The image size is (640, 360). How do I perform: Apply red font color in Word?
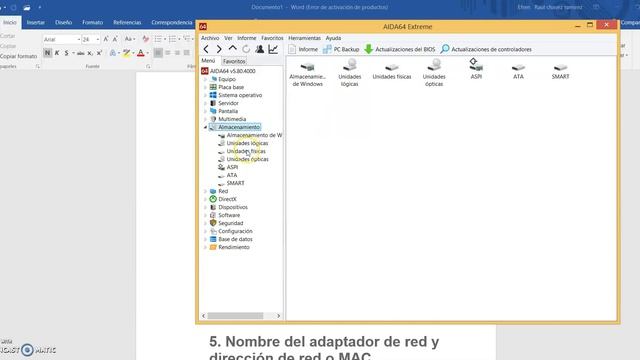click(141, 53)
